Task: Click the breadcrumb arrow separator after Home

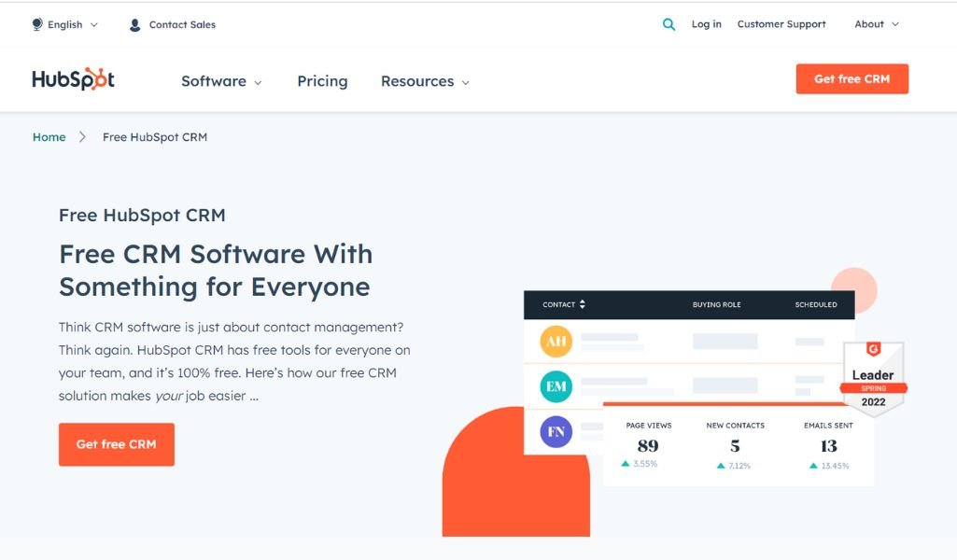Action: 82,136
